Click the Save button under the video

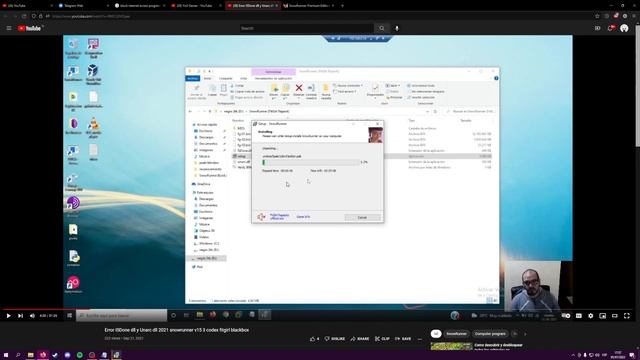(403, 339)
